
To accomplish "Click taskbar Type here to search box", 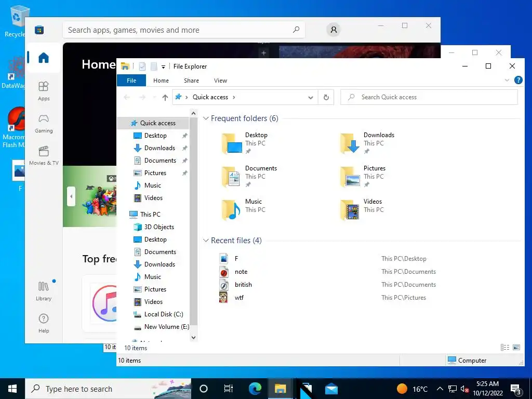I will [108, 389].
